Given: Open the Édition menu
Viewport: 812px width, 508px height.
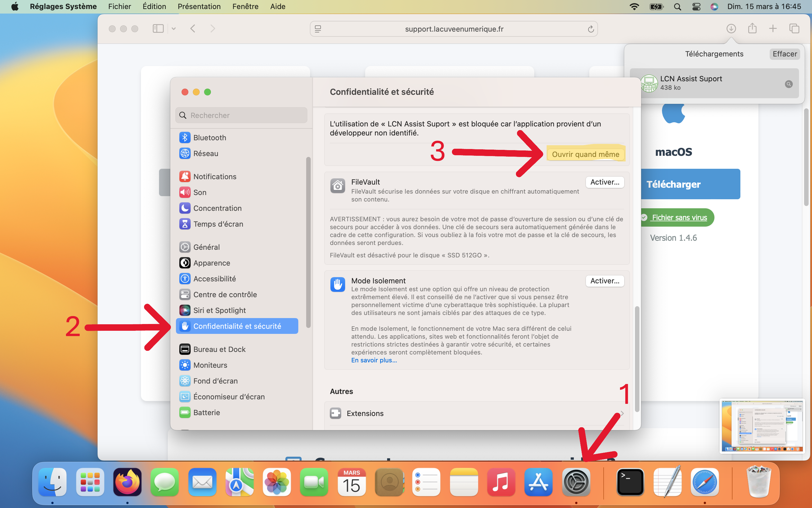Looking at the screenshot, I should point(154,6).
